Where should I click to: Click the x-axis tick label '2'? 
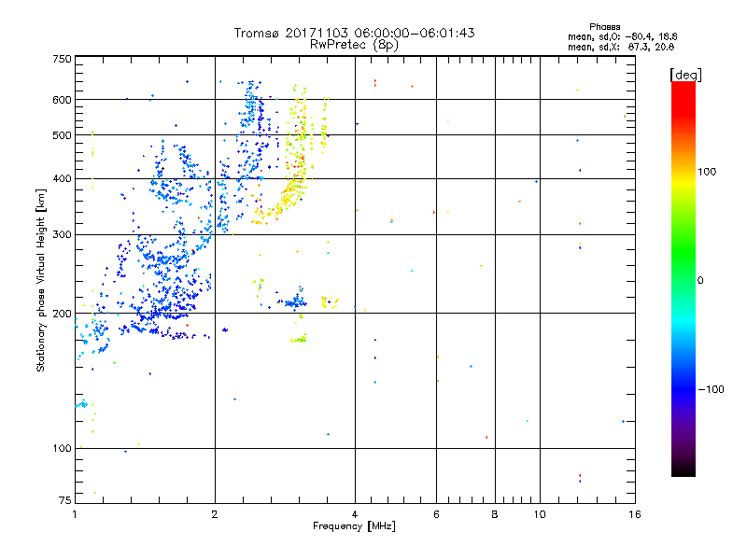click(215, 514)
